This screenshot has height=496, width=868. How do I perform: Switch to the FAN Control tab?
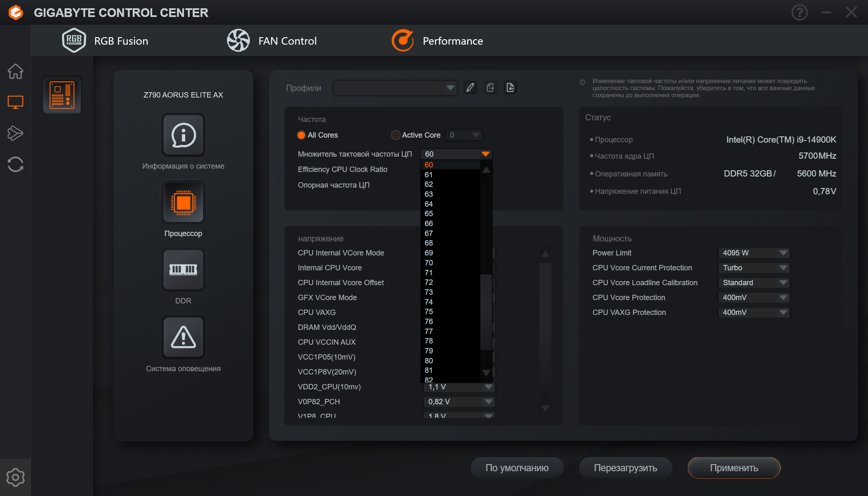click(x=272, y=41)
